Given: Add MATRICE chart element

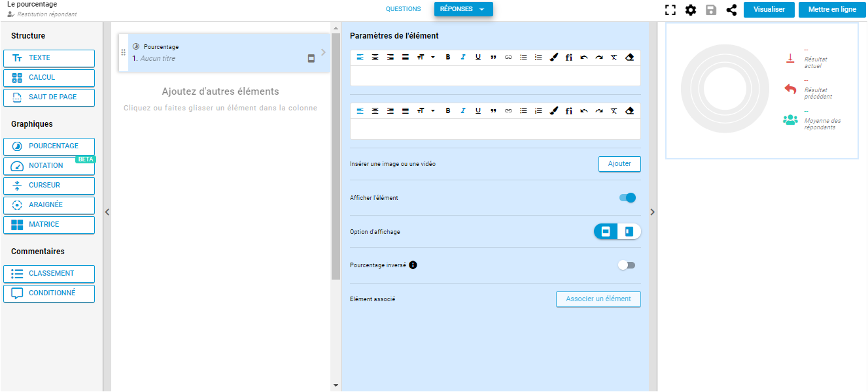Looking at the screenshot, I should click(x=49, y=225).
